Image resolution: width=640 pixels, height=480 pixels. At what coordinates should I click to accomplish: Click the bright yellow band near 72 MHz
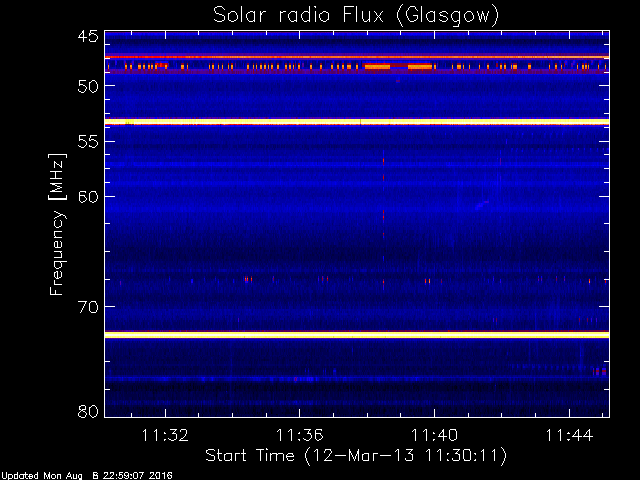coord(357,335)
